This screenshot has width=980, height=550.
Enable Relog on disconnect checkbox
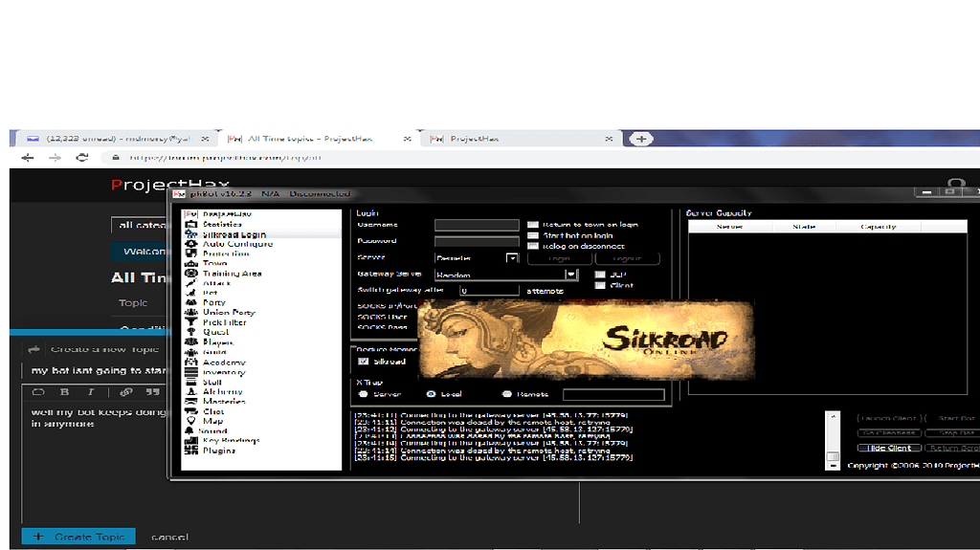click(x=533, y=246)
